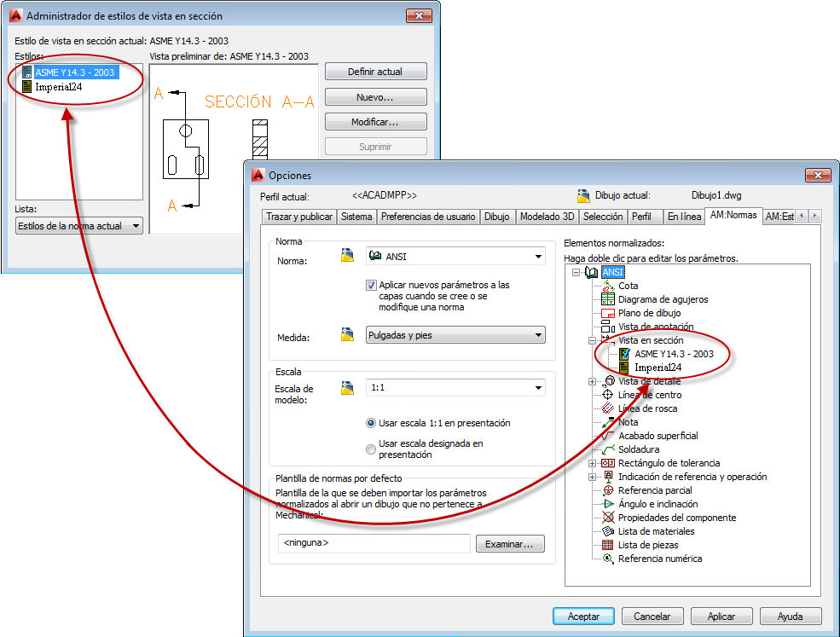The height and width of the screenshot is (637, 840).
Task: Switch to the Dibujo tab
Action: click(x=497, y=217)
